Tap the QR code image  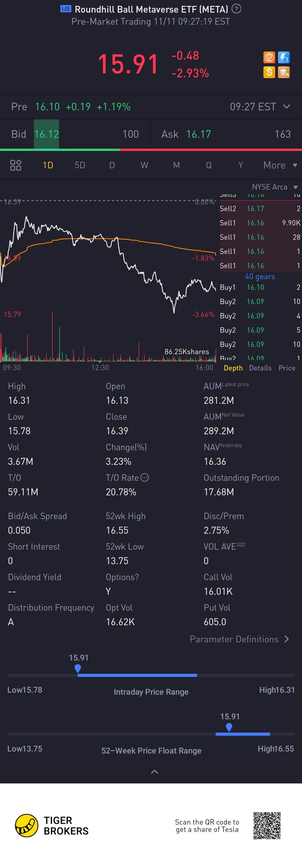267,825
